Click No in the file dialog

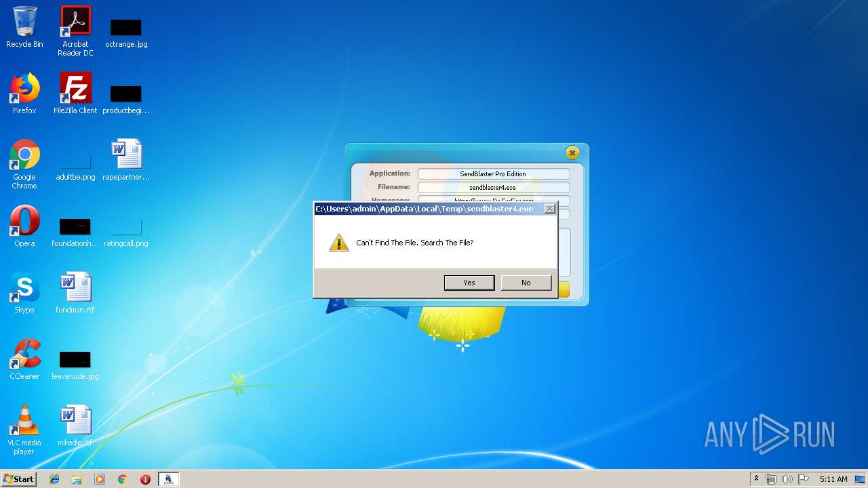(526, 283)
